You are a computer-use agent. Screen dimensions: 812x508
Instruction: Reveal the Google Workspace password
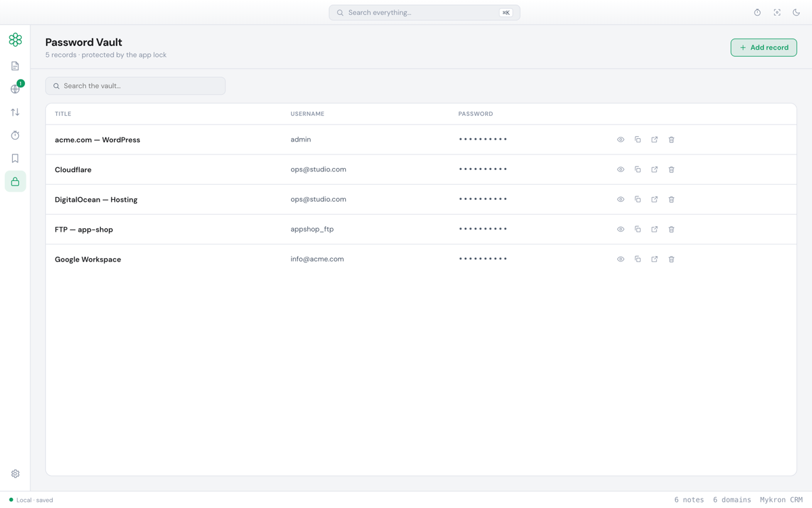pos(621,259)
